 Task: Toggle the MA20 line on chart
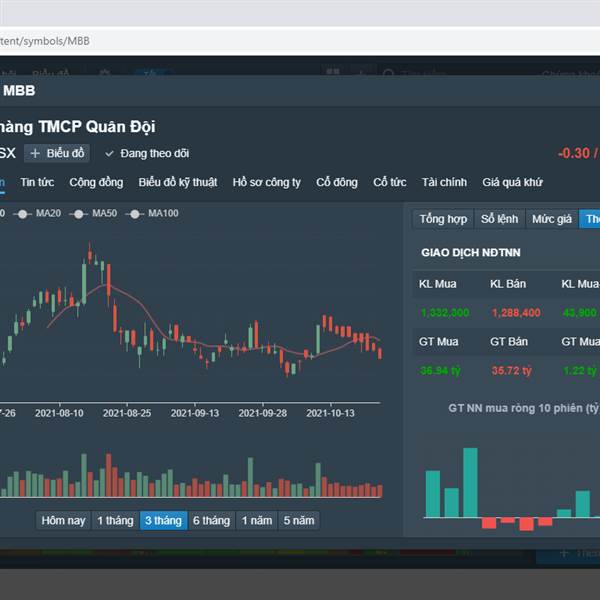[x=38, y=214]
